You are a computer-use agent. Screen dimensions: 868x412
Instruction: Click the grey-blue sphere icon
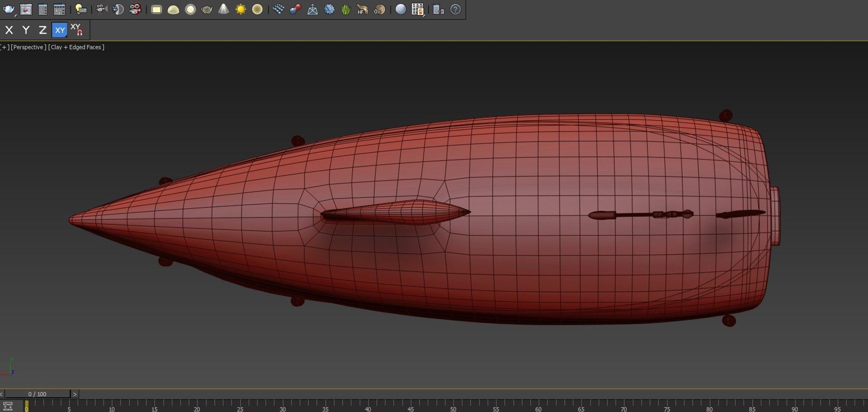[x=401, y=9]
